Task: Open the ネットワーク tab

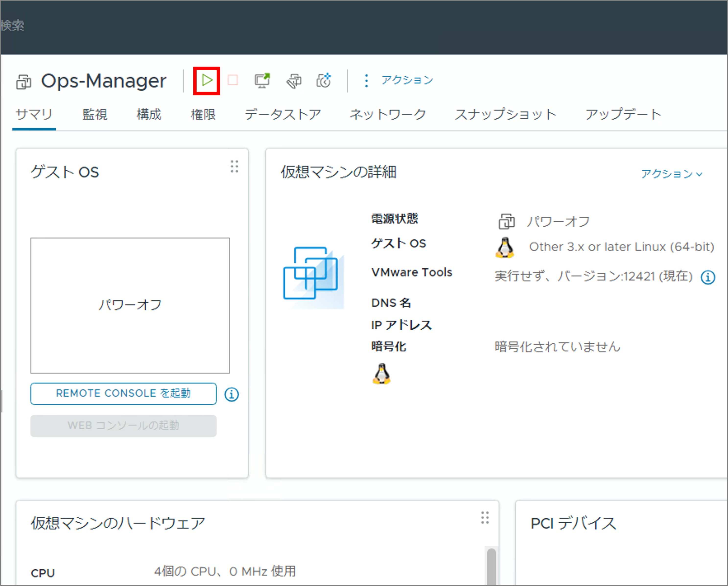Action: (388, 115)
